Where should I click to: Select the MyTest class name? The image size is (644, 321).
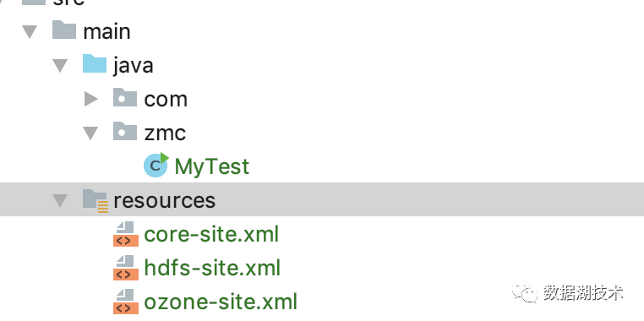(212, 166)
